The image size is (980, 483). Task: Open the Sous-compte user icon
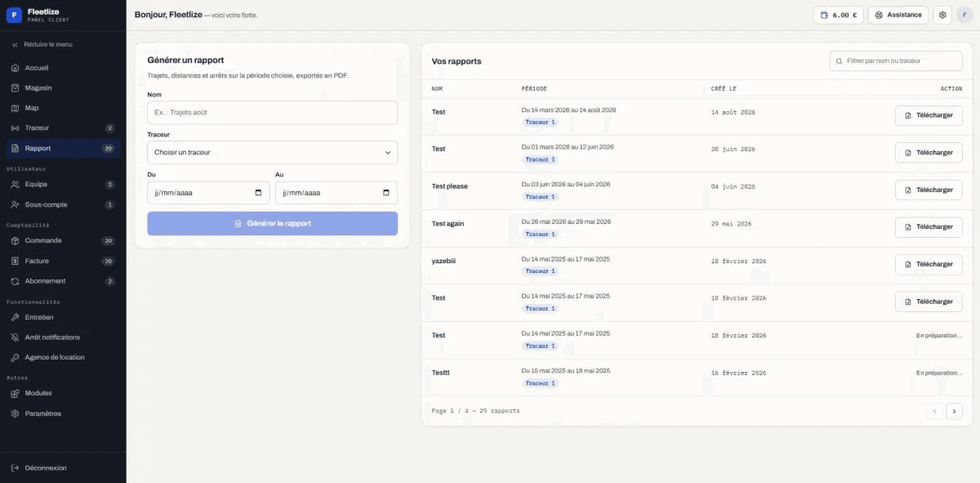point(15,204)
